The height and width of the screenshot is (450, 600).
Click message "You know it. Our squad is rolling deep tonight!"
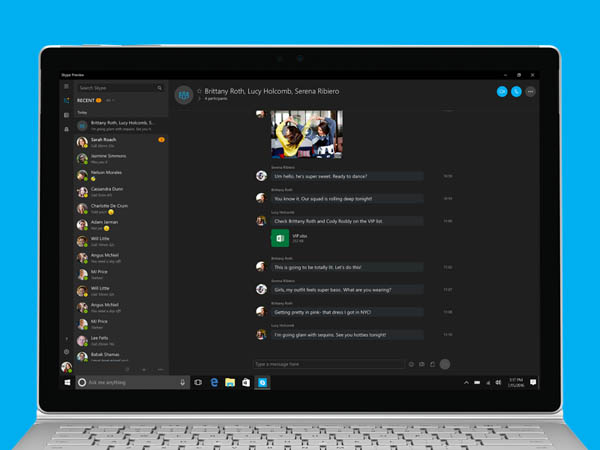tap(347, 199)
